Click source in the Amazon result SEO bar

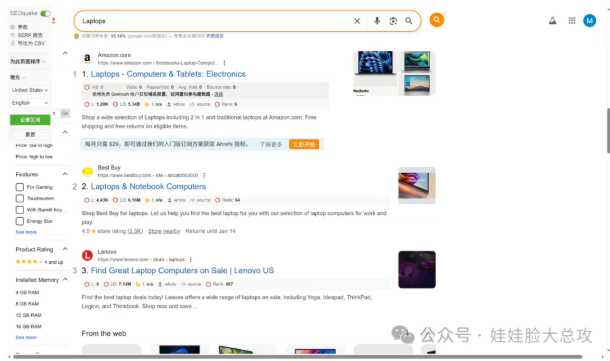coord(200,104)
